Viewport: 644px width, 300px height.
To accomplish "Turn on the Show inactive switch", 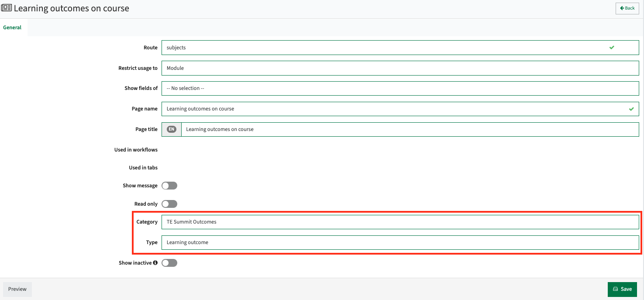I will pyautogui.click(x=169, y=263).
